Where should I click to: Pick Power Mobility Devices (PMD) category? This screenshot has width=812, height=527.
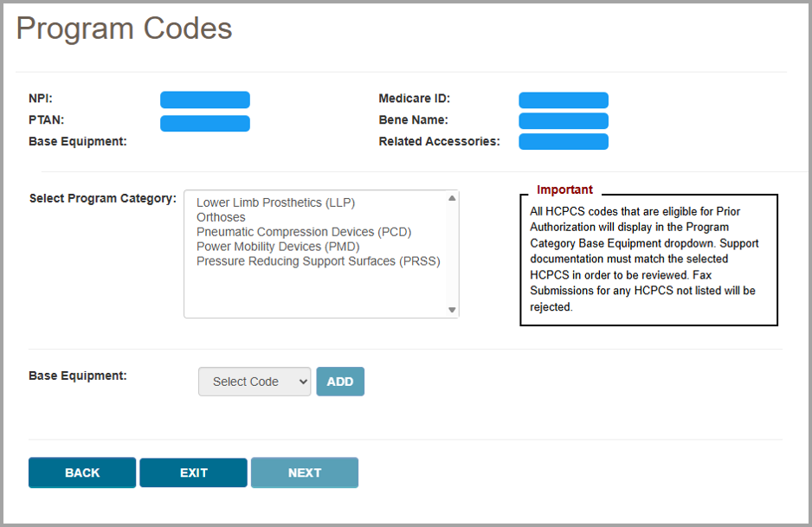pos(278,247)
